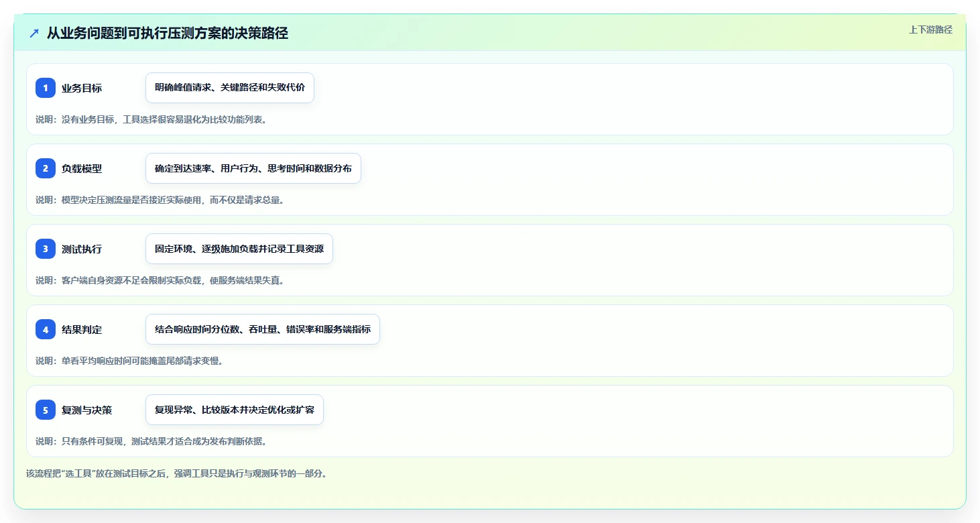
Task: Click the note 单看平均响应时间可能掩盖尾部请求变慢
Action: (129, 361)
